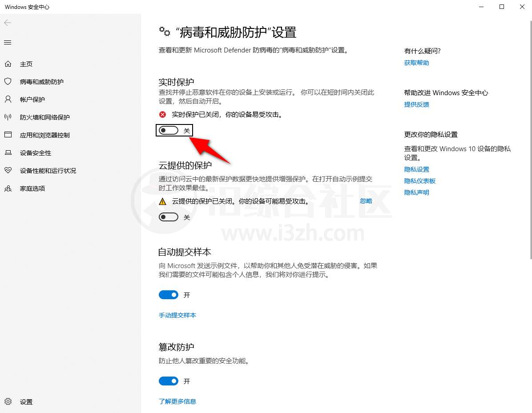Click the 获取帮助 link
532x413 pixels.
417,63
